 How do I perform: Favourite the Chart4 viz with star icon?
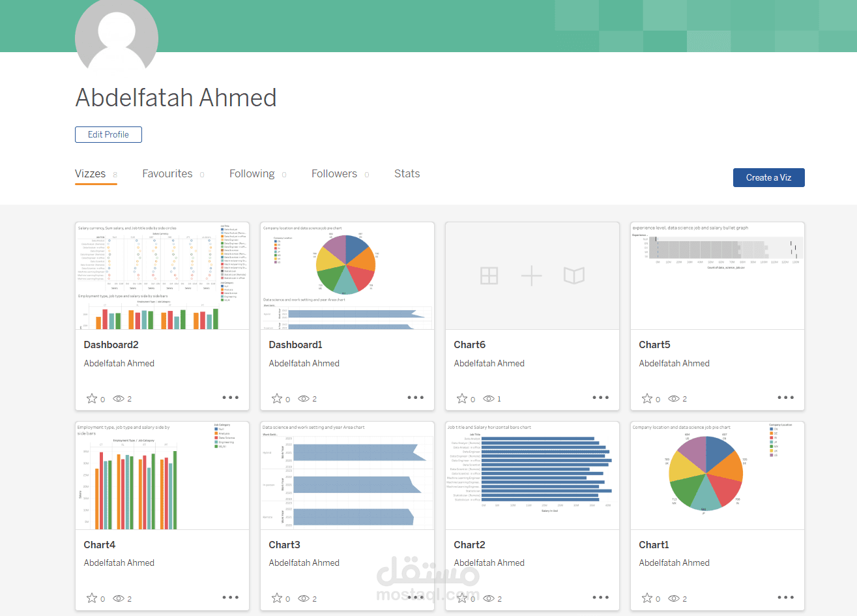click(x=92, y=598)
